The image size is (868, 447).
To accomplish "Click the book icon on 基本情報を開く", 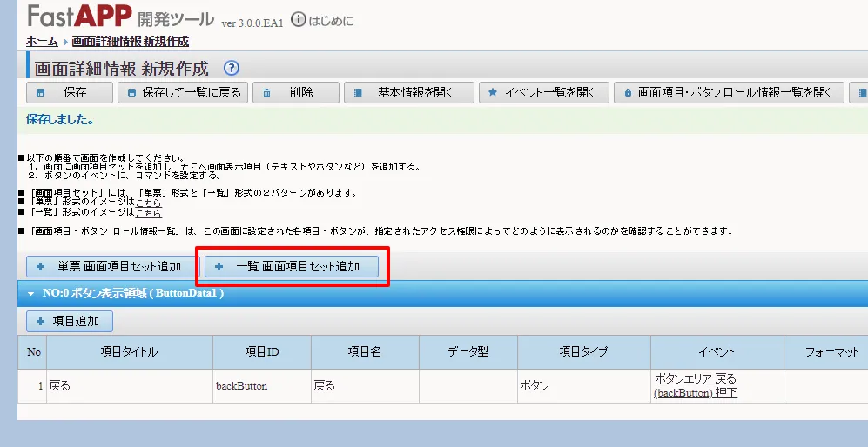I will 358,93.
